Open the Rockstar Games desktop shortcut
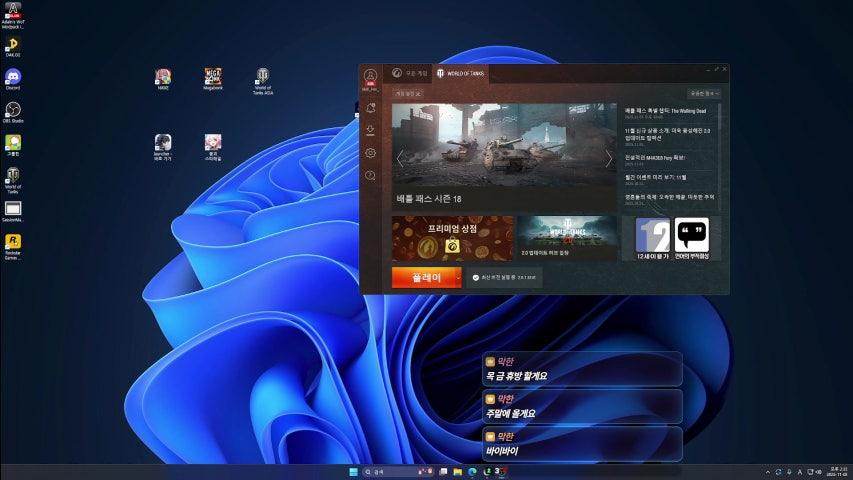The height and width of the screenshot is (480, 853). click(x=13, y=242)
